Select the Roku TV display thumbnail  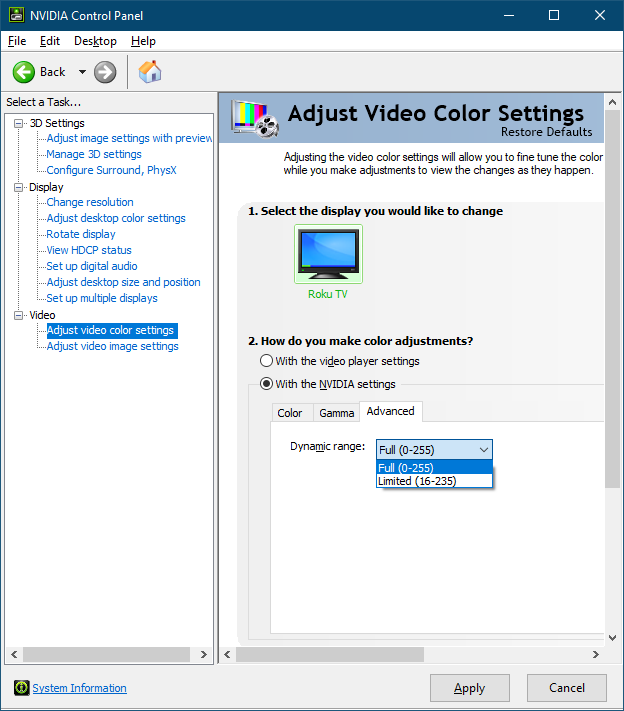point(328,254)
